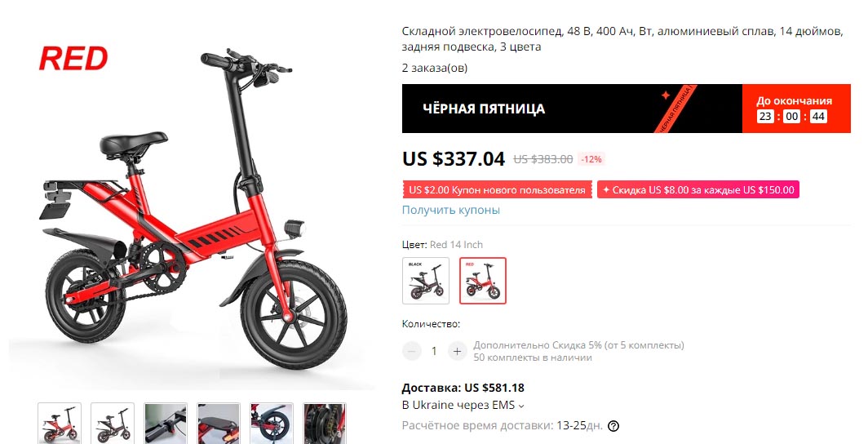Select the Red 14 Inch color swatch
Viewport: 868px width, 444px height.
(x=483, y=281)
